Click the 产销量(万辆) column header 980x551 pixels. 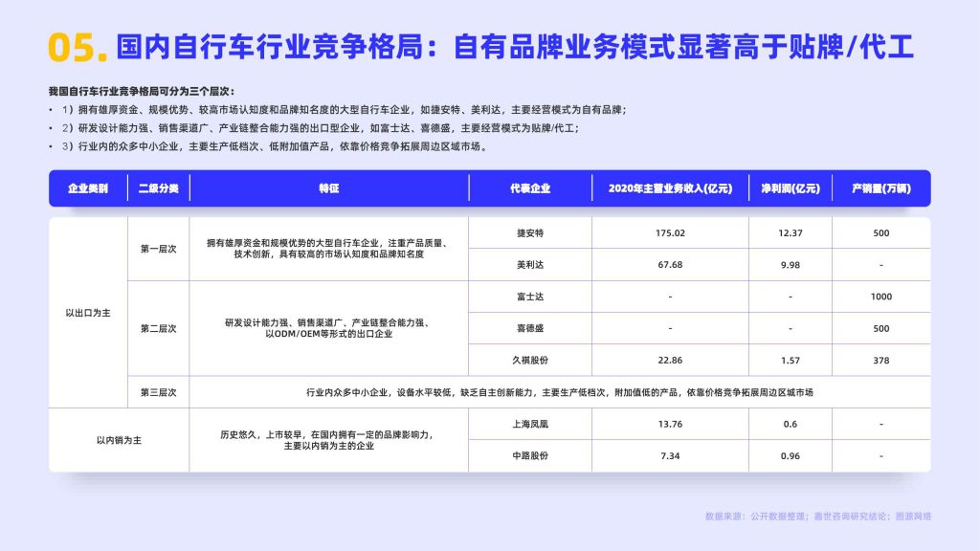881,188
